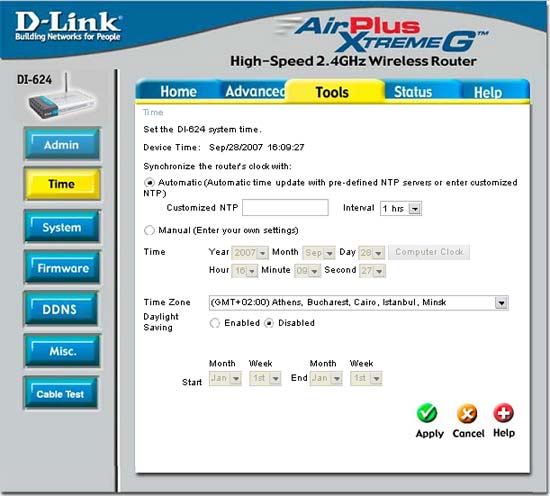Open the Time Zone dropdown
This screenshot has height=496, width=550.
tap(358, 303)
